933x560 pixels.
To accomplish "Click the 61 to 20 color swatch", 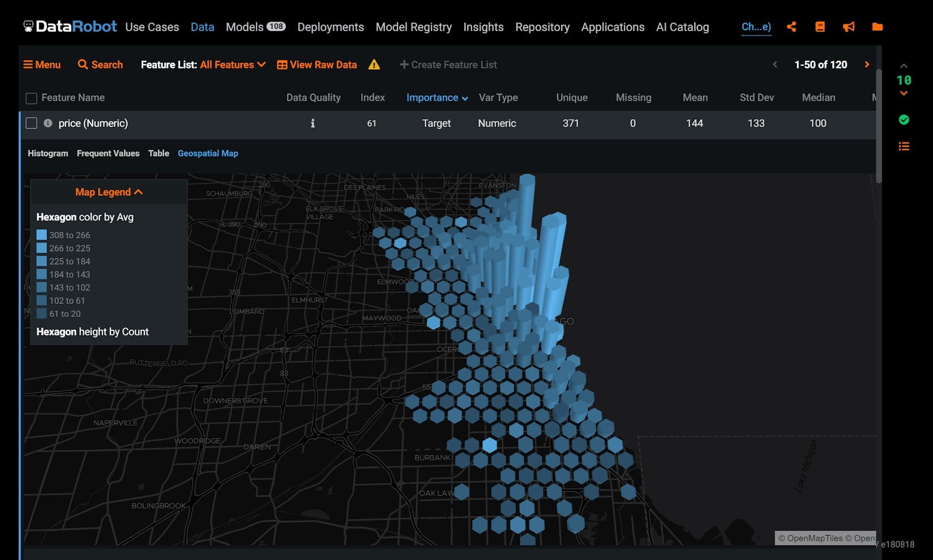I will (41, 313).
